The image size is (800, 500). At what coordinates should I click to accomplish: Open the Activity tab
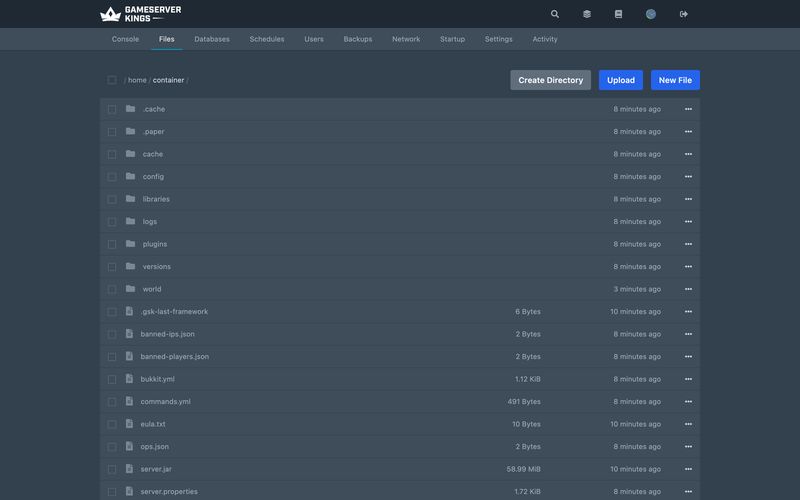point(545,39)
